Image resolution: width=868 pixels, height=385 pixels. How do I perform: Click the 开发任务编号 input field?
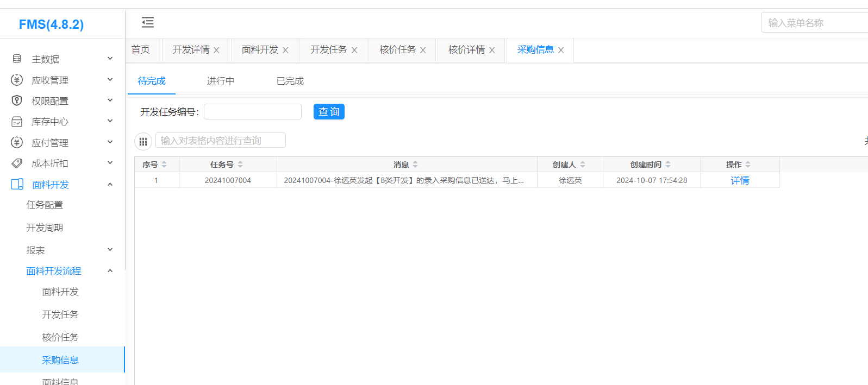coord(253,112)
